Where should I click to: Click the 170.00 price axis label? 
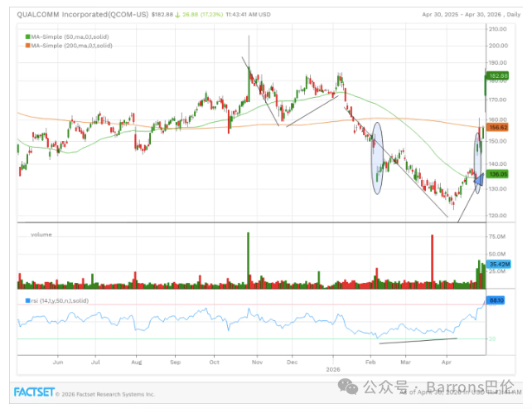[497, 100]
